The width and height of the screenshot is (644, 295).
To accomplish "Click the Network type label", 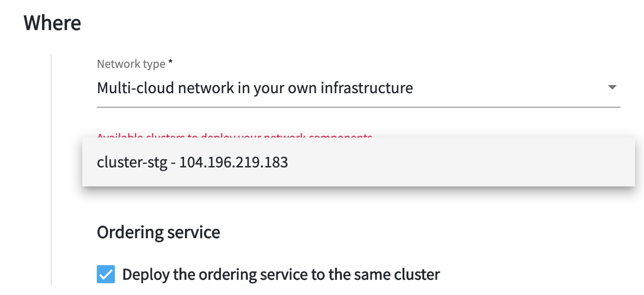I will [x=131, y=64].
